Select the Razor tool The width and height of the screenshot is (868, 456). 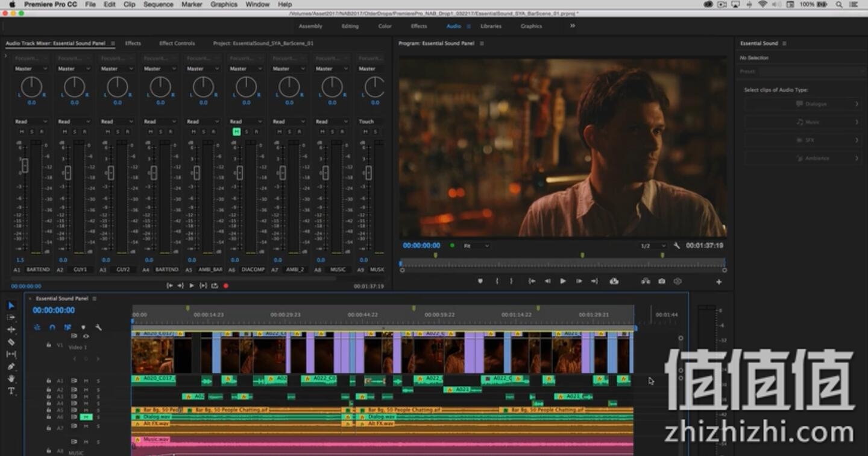[11, 342]
